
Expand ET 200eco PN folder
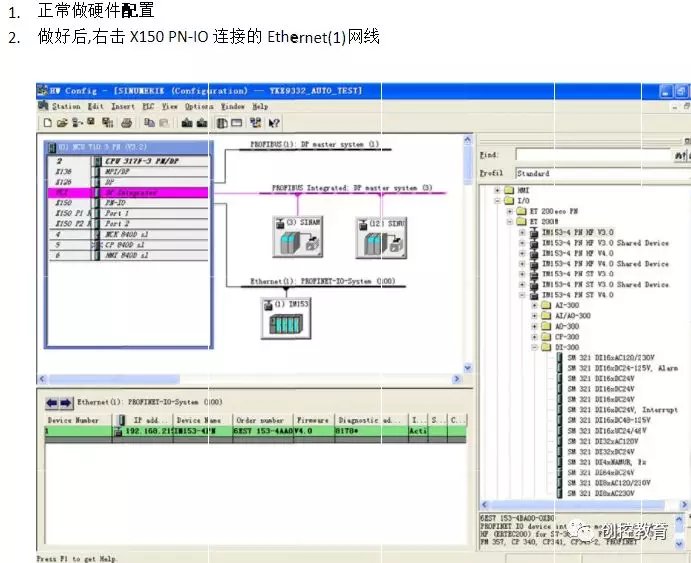510,212
